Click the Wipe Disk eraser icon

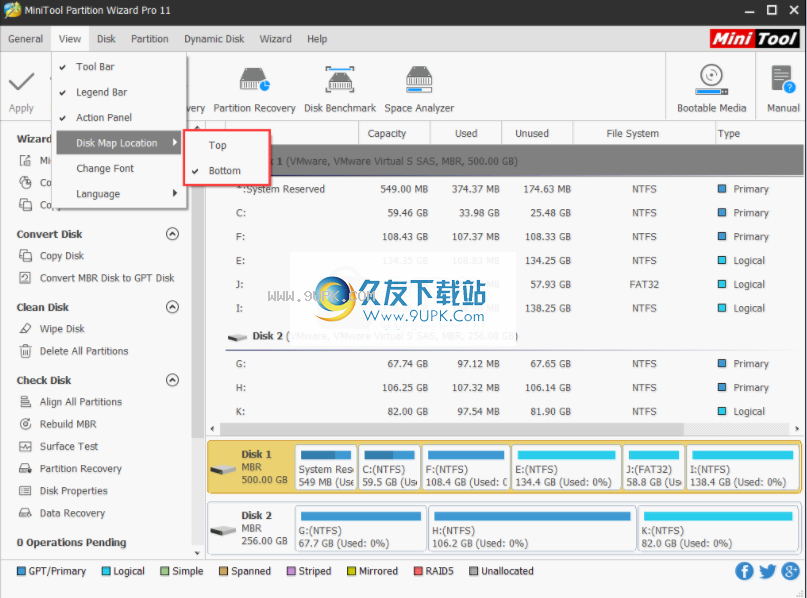click(25, 329)
